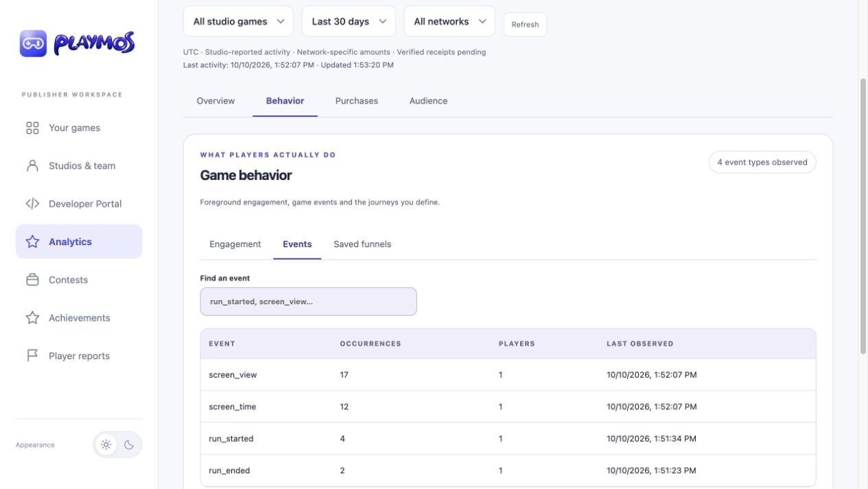This screenshot has height=489, width=868.
Task: Click the Game behavior heading
Action: (246, 175)
